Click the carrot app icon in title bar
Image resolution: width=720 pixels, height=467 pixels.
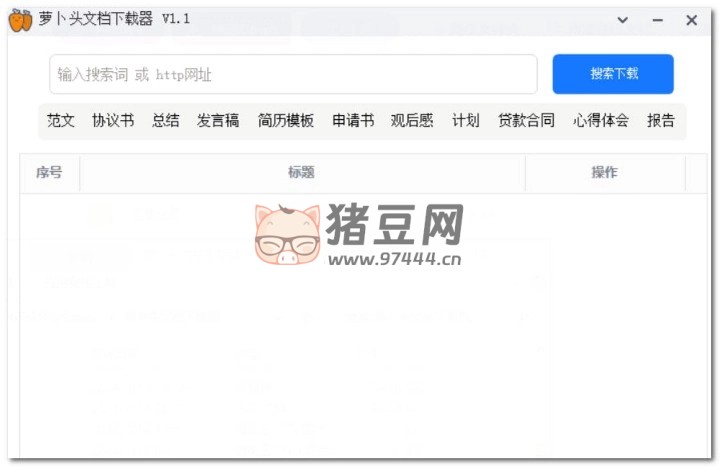(x=20, y=19)
